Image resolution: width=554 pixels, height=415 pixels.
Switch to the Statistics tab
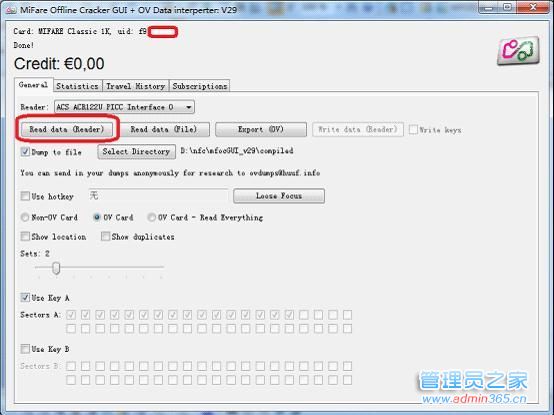pyautogui.click(x=77, y=86)
